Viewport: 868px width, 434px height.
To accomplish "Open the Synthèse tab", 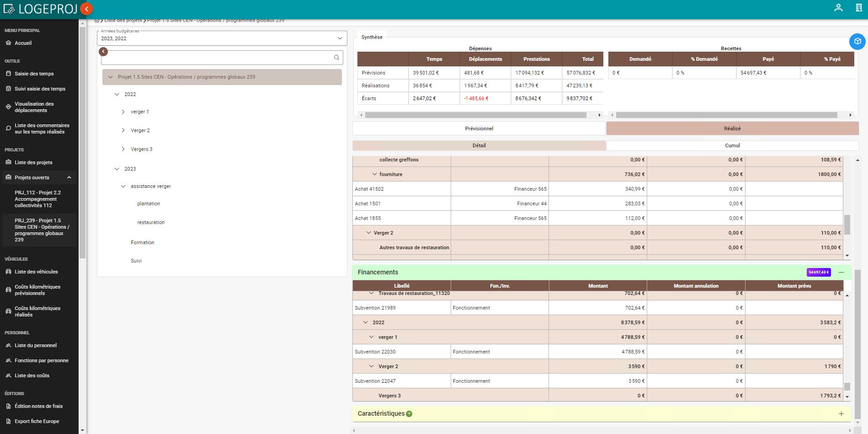I will tap(372, 37).
